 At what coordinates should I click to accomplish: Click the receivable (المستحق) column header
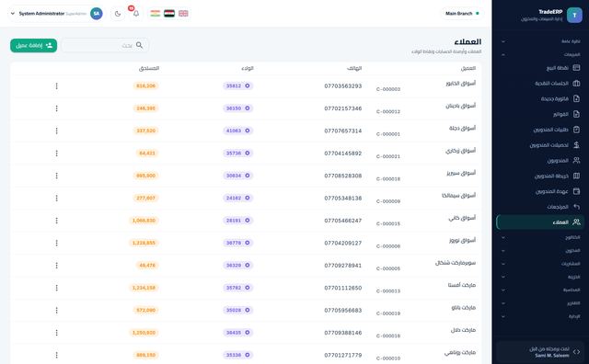click(149, 68)
